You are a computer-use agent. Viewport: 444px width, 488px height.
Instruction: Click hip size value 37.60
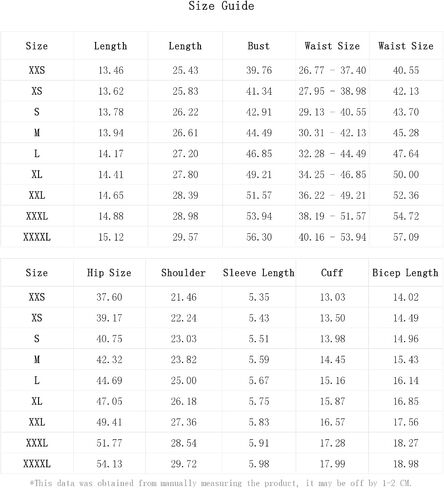[x=109, y=297]
